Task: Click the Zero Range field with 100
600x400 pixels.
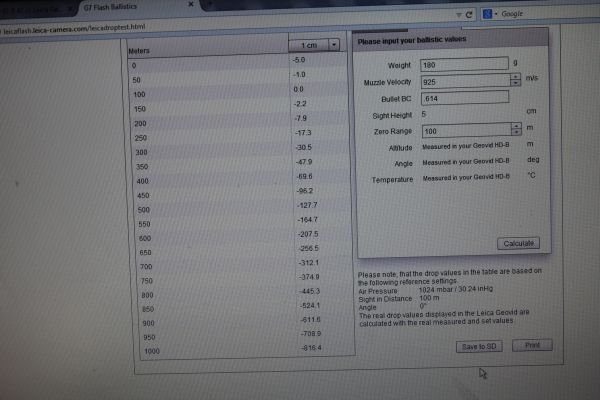Action: point(466,131)
